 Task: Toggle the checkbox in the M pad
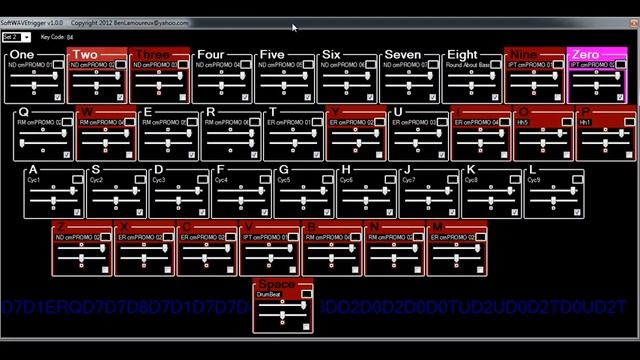click(x=480, y=270)
